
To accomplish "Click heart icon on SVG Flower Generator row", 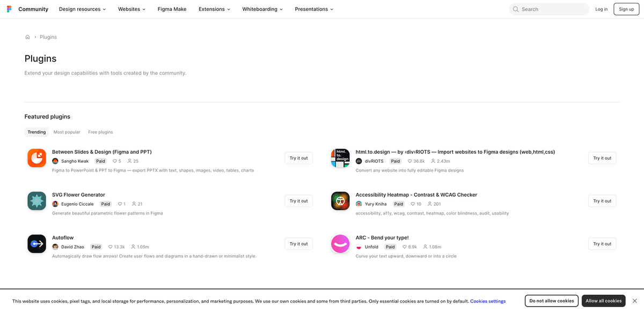I will pos(120,204).
